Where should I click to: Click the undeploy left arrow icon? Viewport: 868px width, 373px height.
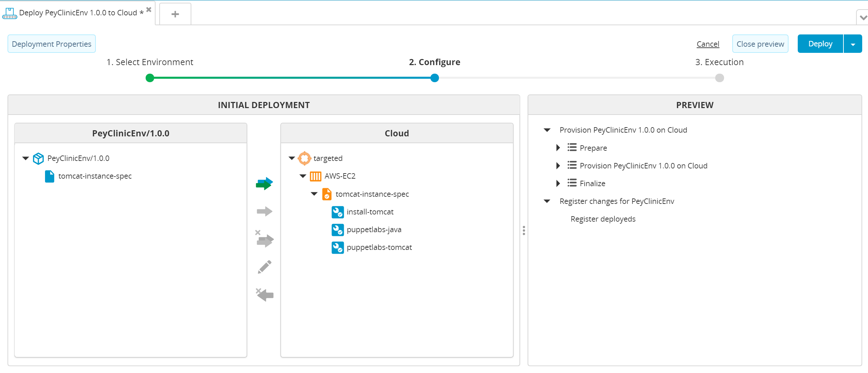[x=265, y=295]
